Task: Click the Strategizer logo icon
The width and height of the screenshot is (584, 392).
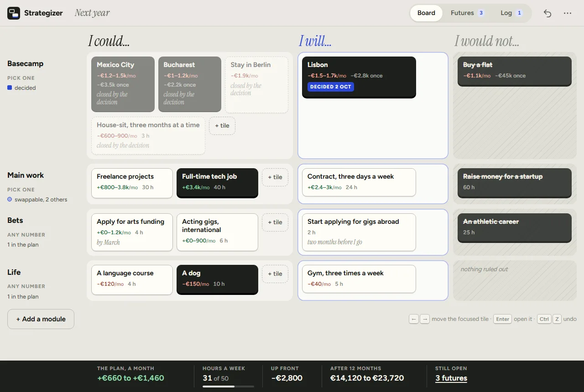Action: tap(14, 13)
